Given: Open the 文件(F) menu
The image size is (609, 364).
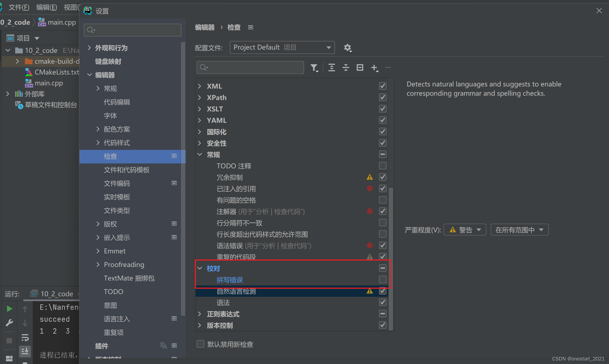Looking at the screenshot, I should pos(19,7).
